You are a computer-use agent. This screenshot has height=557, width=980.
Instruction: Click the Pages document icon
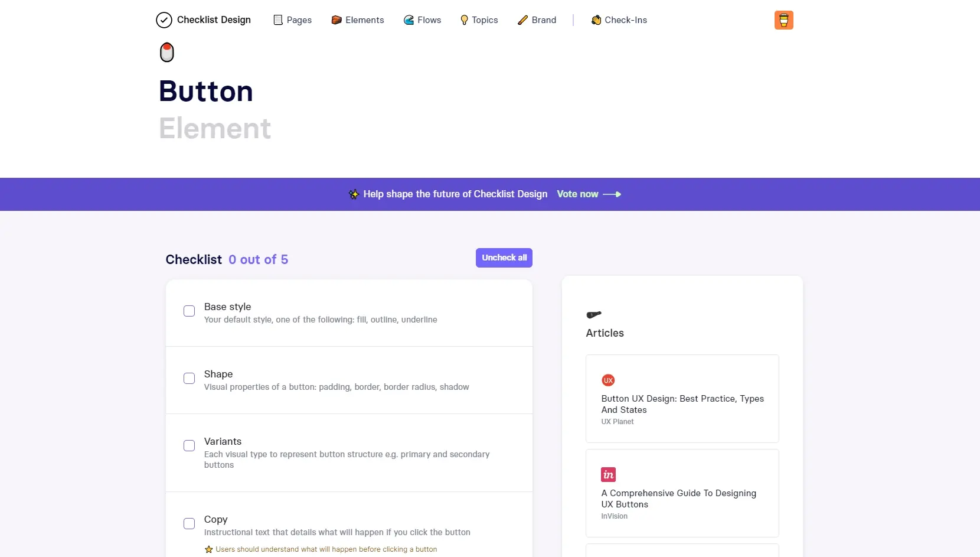pyautogui.click(x=278, y=20)
